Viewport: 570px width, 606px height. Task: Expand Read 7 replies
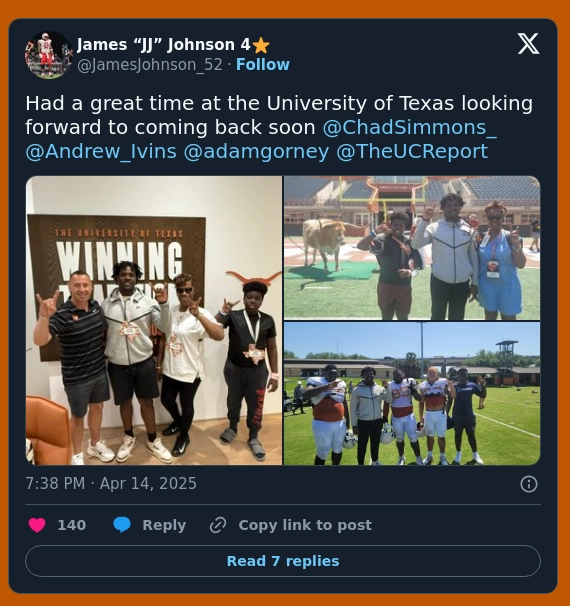pos(283,561)
